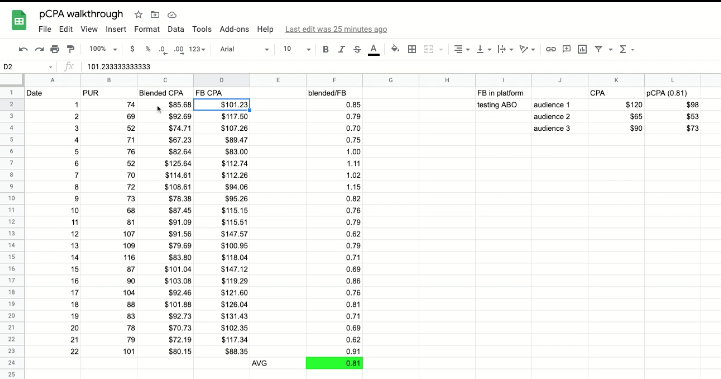This screenshot has width=721, height=379.
Task: Select the 'testing ABO' cell
Action: 504,105
